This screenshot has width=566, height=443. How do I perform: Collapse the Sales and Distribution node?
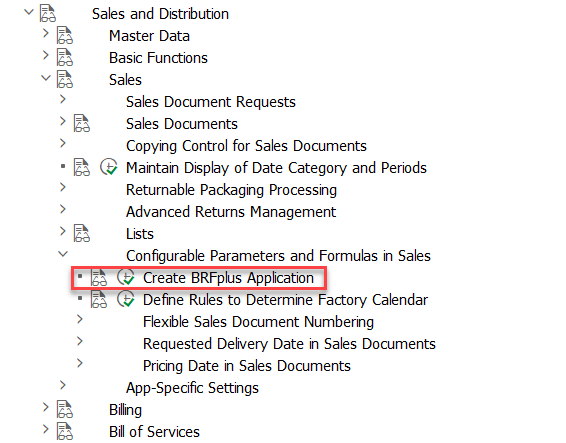click(29, 12)
